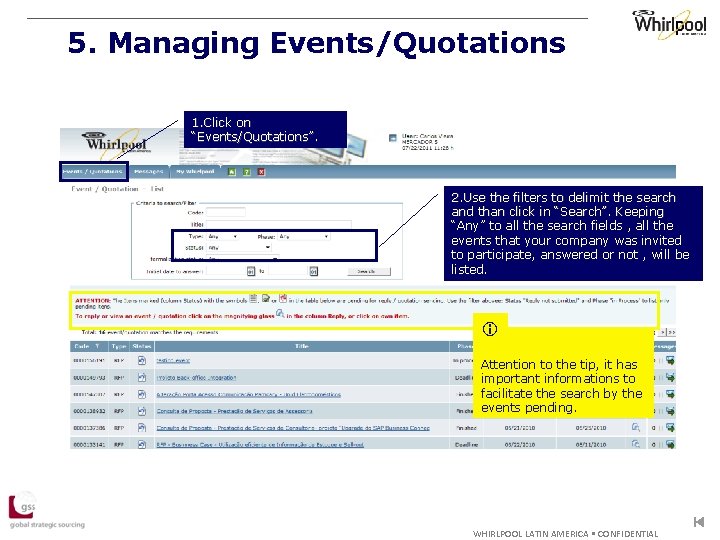Click the magnifying glass icon in attention tip

coord(280,314)
